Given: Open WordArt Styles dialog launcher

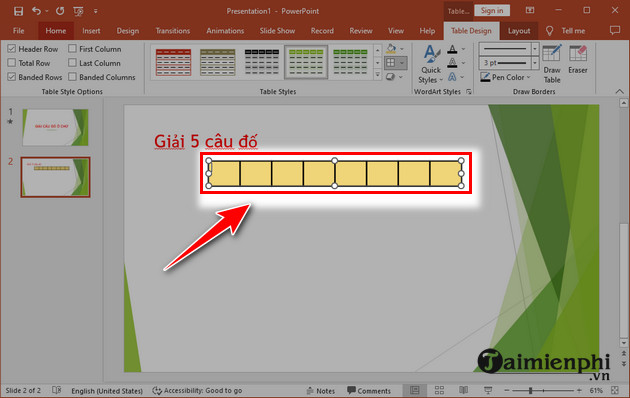Looking at the screenshot, I should pyautogui.click(x=469, y=92).
